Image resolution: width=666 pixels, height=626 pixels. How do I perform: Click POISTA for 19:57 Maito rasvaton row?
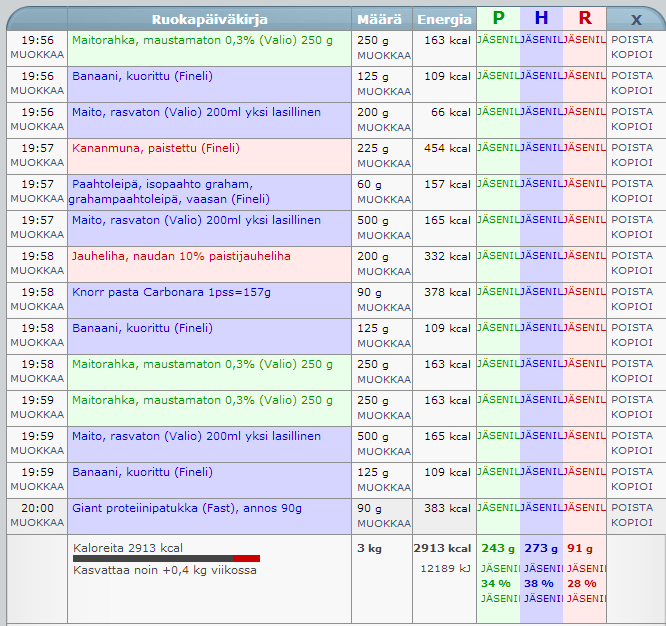632,220
